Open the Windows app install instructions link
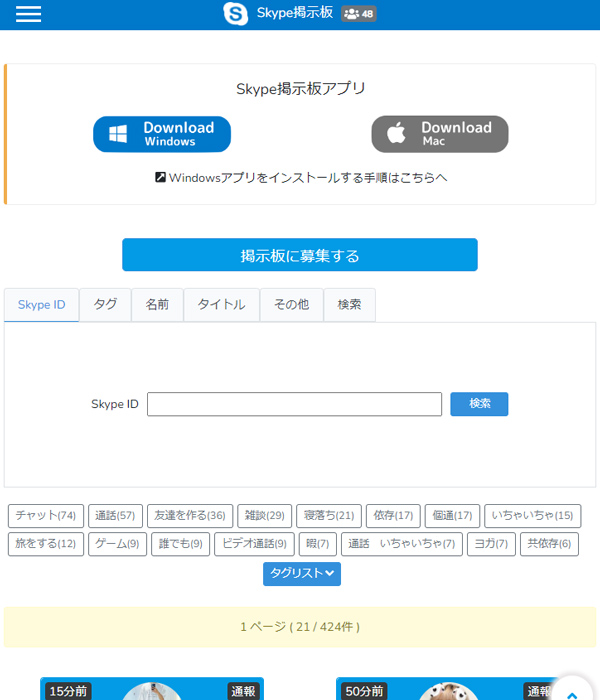Screen dimensions: 600x700 point(300,178)
